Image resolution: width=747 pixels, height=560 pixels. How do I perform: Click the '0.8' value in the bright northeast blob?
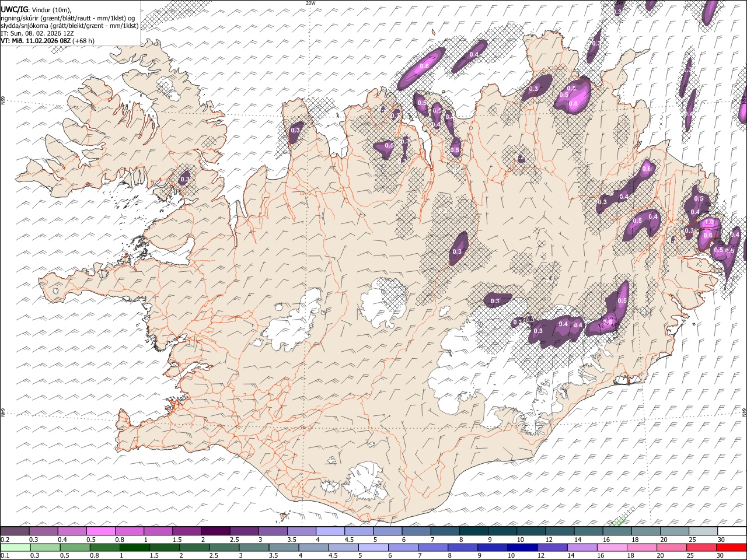click(x=573, y=104)
